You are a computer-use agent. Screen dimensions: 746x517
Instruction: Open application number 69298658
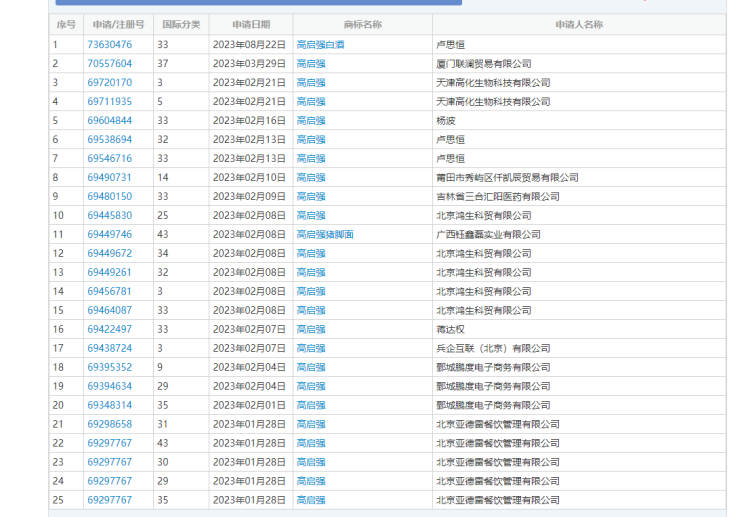pyautogui.click(x=109, y=424)
